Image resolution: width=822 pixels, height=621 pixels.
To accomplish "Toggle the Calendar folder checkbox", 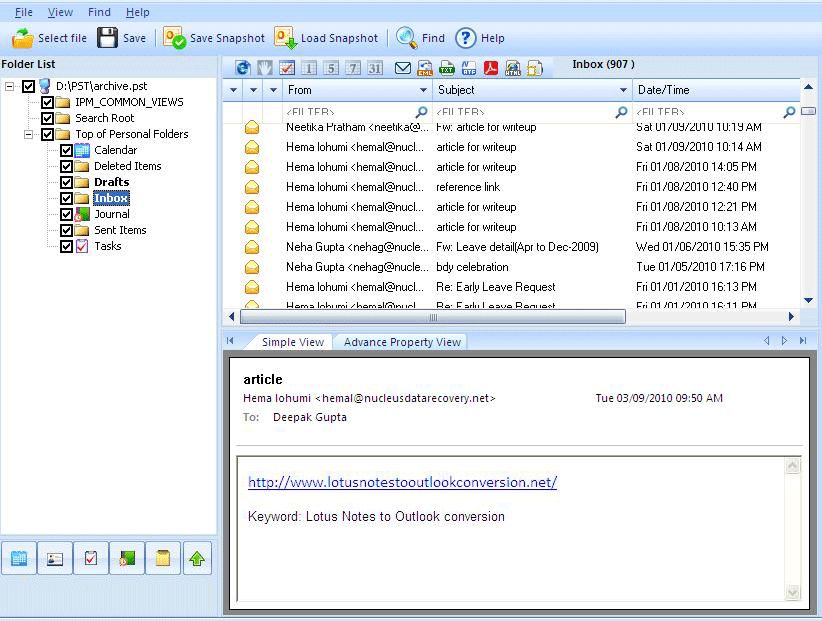I will 67,150.
